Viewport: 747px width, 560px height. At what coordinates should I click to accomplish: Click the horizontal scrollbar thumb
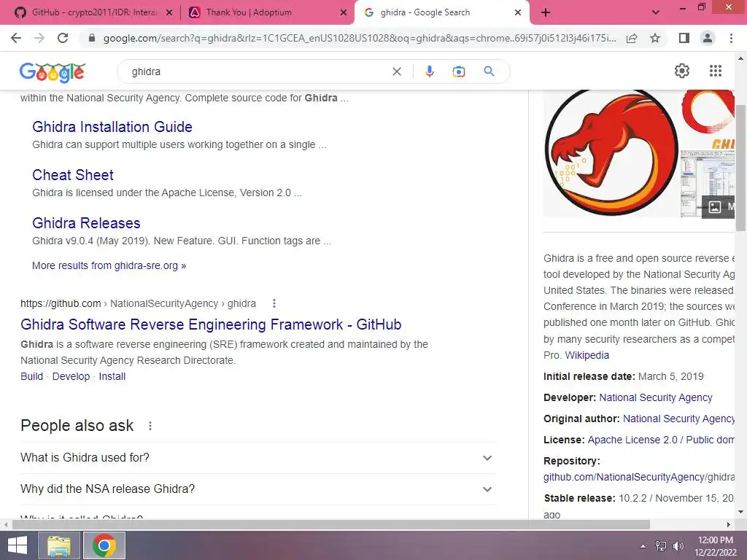pyautogui.click(x=330, y=524)
